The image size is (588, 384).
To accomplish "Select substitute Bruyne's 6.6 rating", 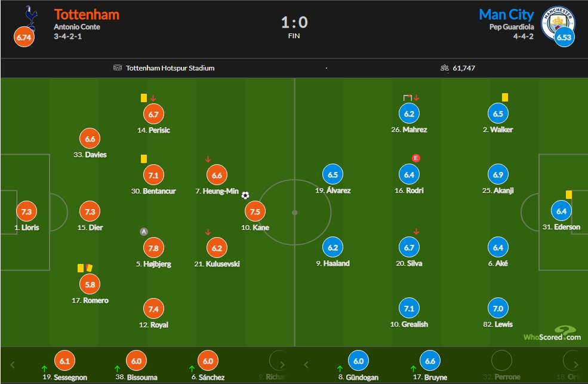I will pyautogui.click(x=430, y=361).
